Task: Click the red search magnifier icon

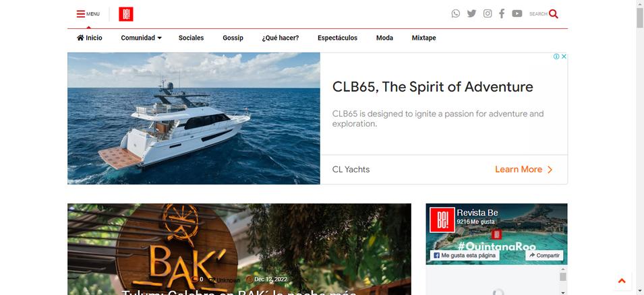Action: [554, 14]
